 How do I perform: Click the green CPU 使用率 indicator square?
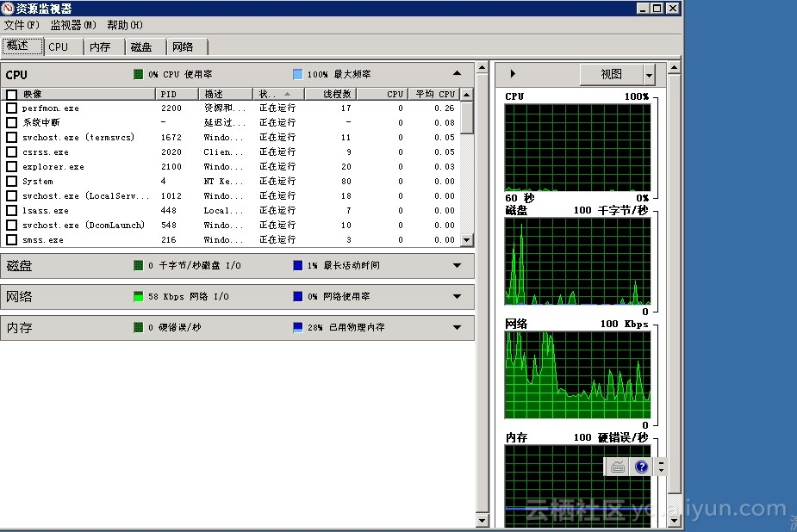click(x=138, y=74)
